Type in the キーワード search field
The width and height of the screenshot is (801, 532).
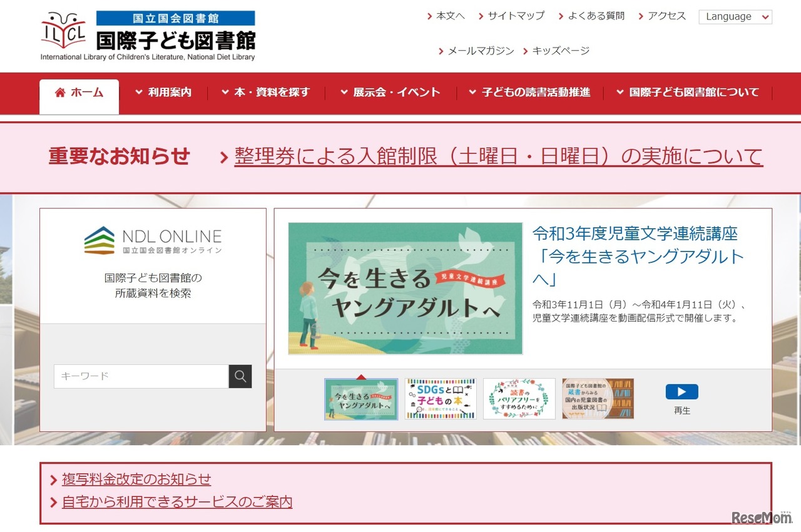point(141,376)
